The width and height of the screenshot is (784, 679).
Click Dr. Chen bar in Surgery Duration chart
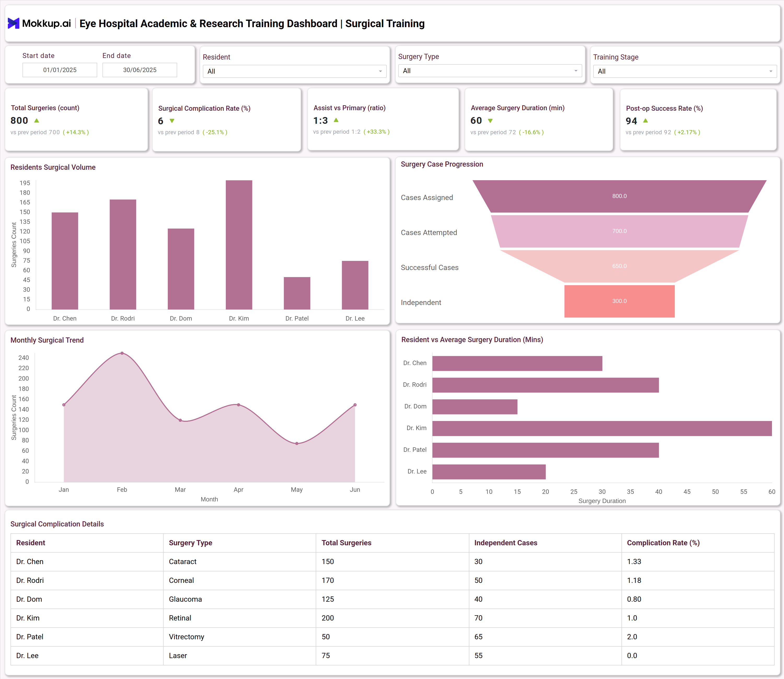tap(517, 363)
